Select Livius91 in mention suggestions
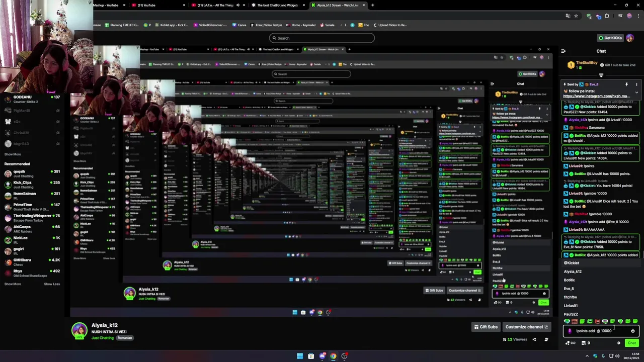The height and width of the screenshot is (362, 644). (601, 306)
